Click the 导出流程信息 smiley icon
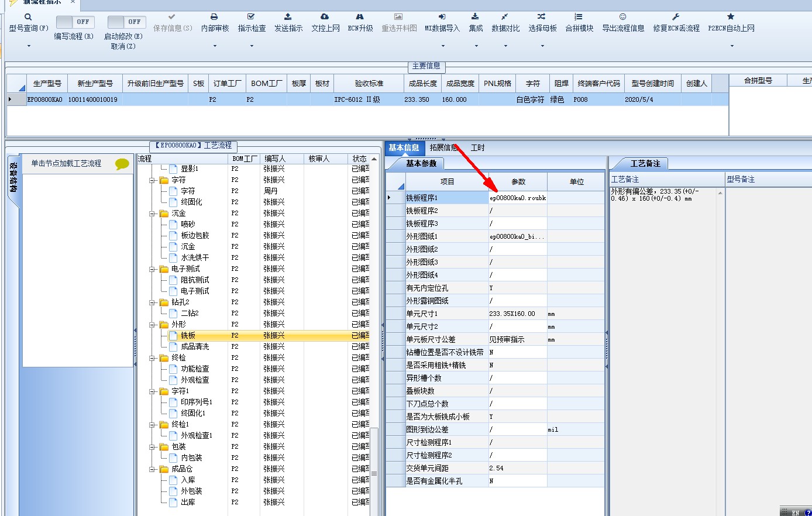Screen dimensions: 812x516 pos(622,17)
